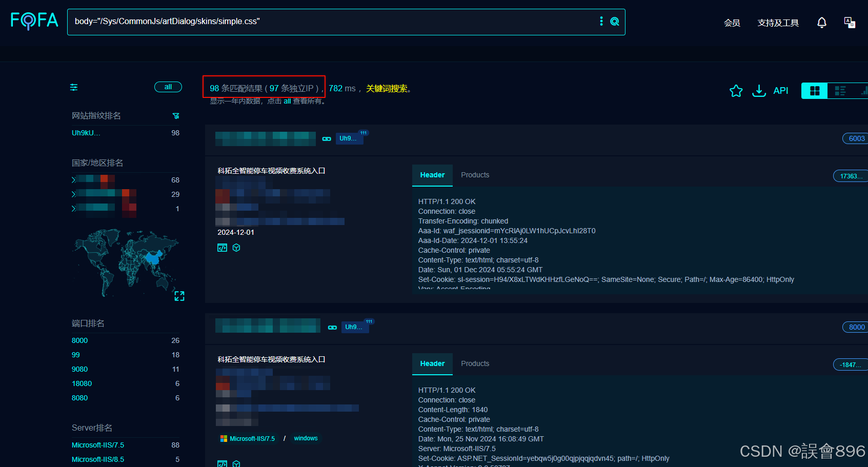
Task: Click the Uh9... tag on second result
Action: [x=355, y=327]
